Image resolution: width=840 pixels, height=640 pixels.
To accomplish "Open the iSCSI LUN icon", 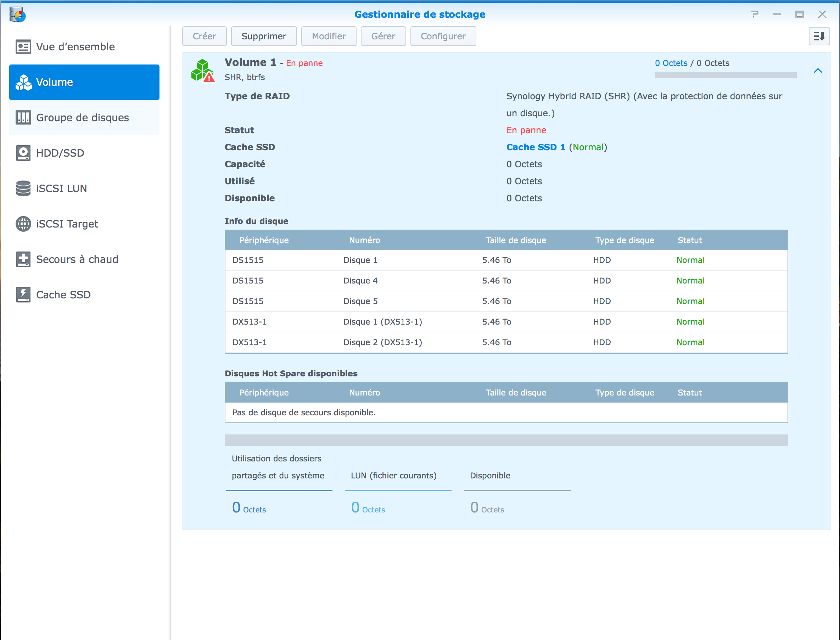I will pyautogui.click(x=23, y=188).
